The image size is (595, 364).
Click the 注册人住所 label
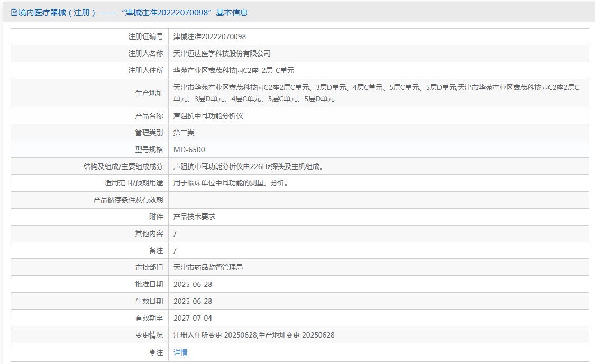click(146, 70)
